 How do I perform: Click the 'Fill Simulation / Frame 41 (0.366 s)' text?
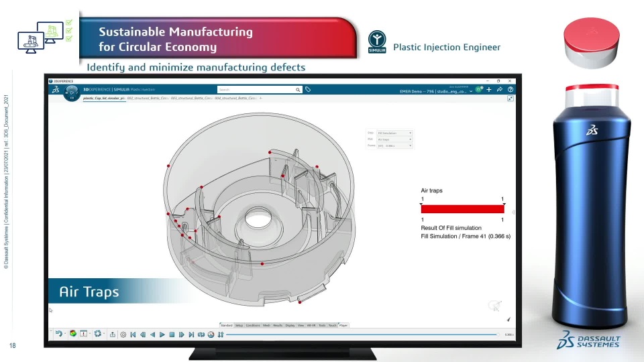(x=466, y=237)
